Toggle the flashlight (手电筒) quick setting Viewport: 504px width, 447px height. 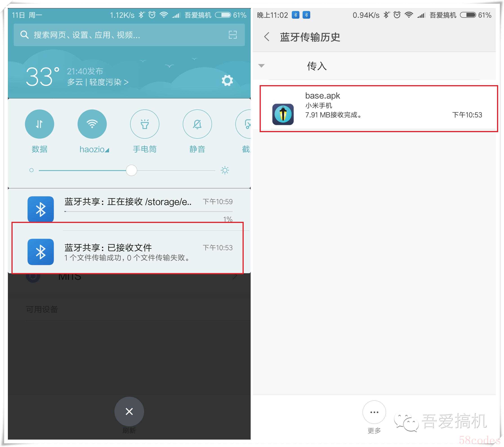145,124
